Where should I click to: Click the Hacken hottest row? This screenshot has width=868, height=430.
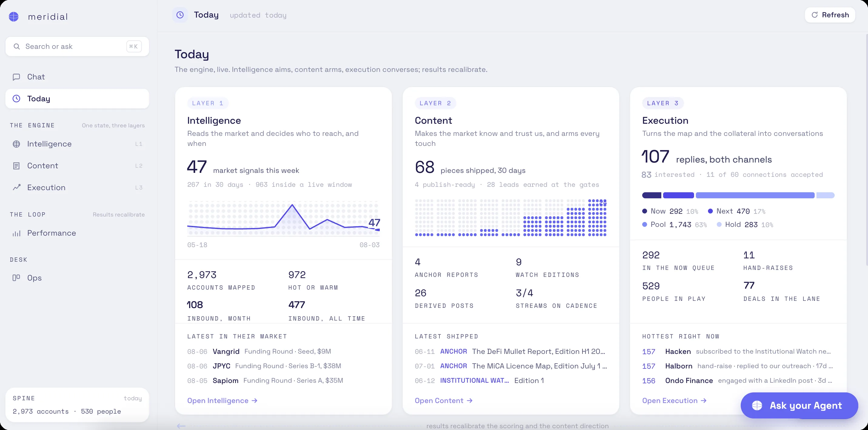point(738,351)
